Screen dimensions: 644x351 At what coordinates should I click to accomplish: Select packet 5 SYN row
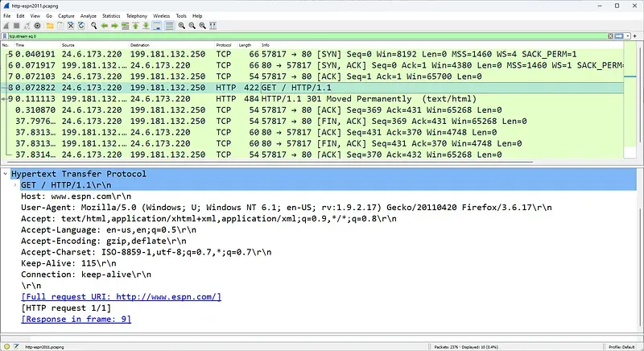[312, 54]
